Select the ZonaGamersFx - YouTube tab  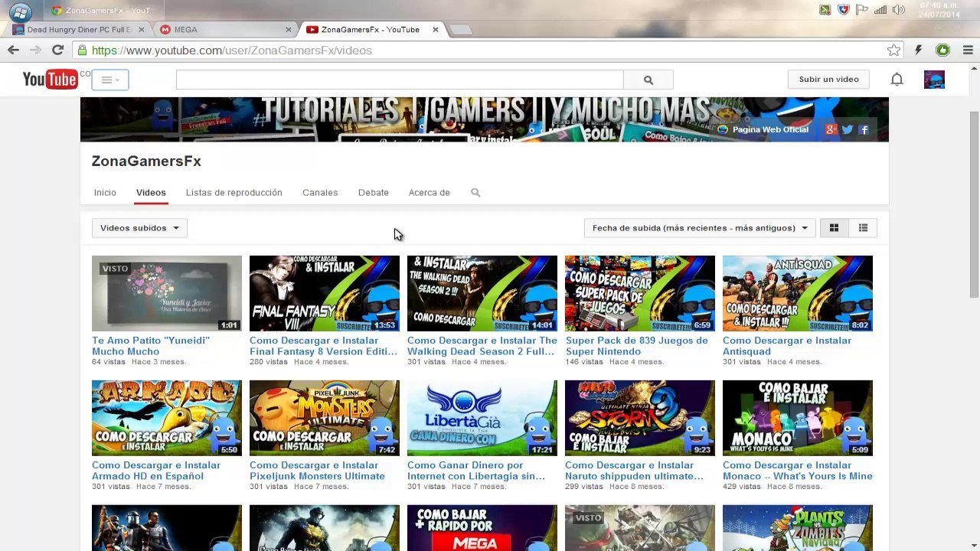(371, 30)
